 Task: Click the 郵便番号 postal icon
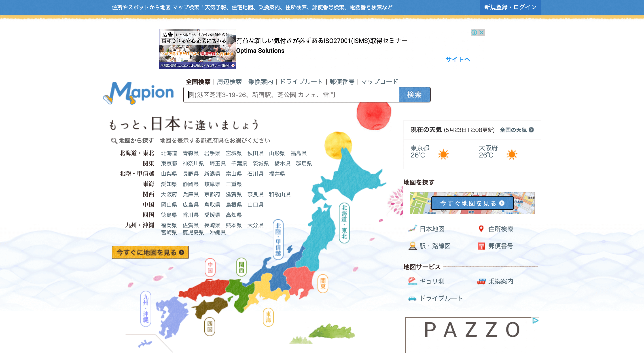pos(481,246)
